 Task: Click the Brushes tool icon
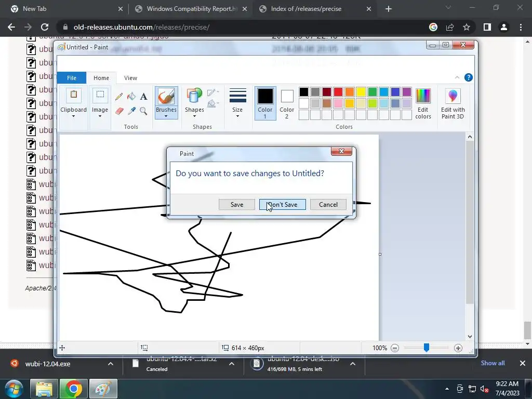click(x=166, y=96)
